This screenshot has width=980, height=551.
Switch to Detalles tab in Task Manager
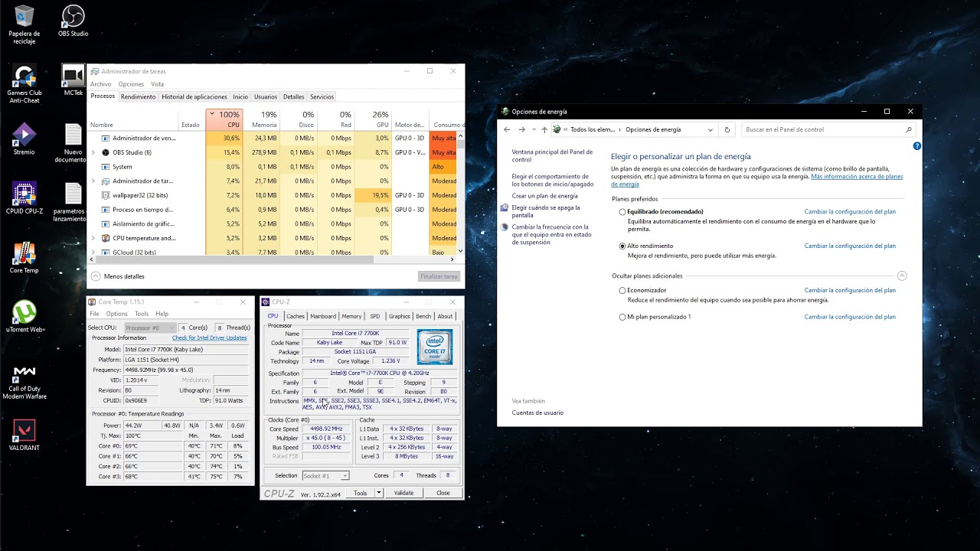(293, 97)
